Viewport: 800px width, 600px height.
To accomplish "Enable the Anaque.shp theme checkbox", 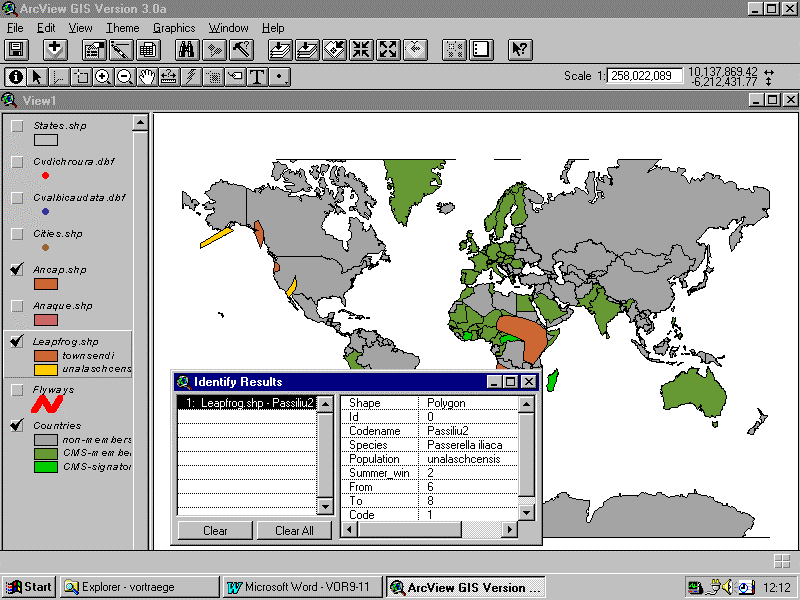I will click(x=17, y=306).
